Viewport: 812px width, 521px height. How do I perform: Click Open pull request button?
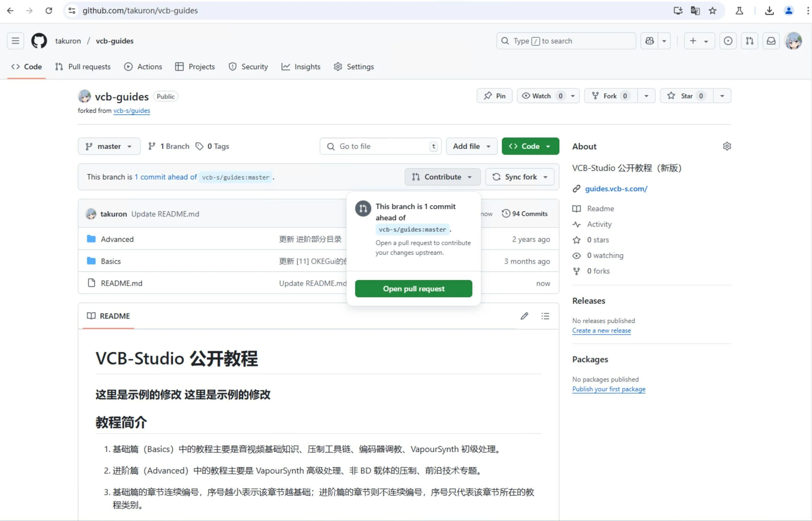(x=414, y=288)
